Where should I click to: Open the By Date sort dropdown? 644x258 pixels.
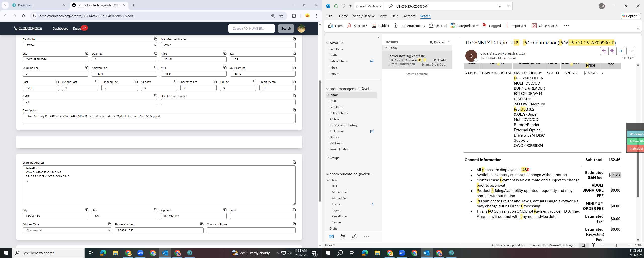click(x=437, y=42)
